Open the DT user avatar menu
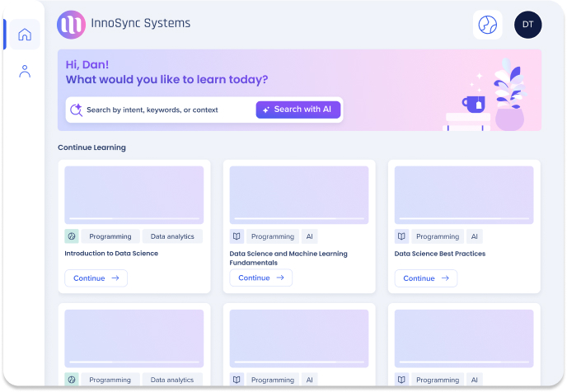The image size is (567, 392). tap(527, 25)
